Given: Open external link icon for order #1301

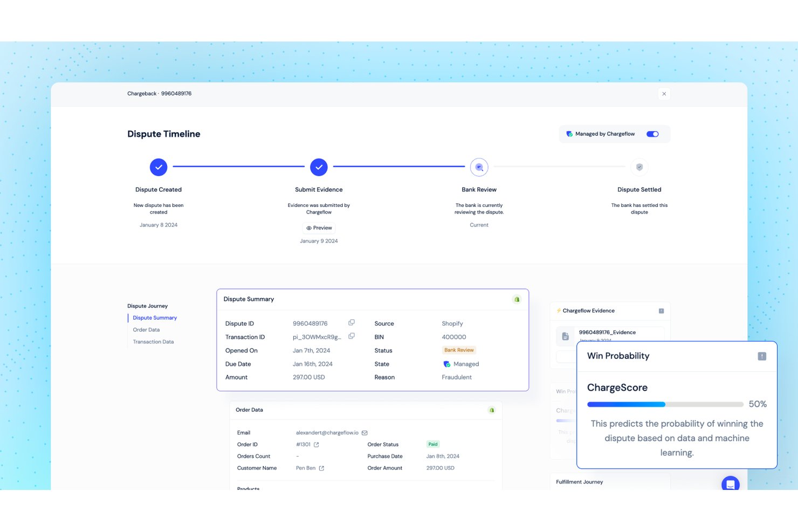Looking at the screenshot, I should click(317, 445).
